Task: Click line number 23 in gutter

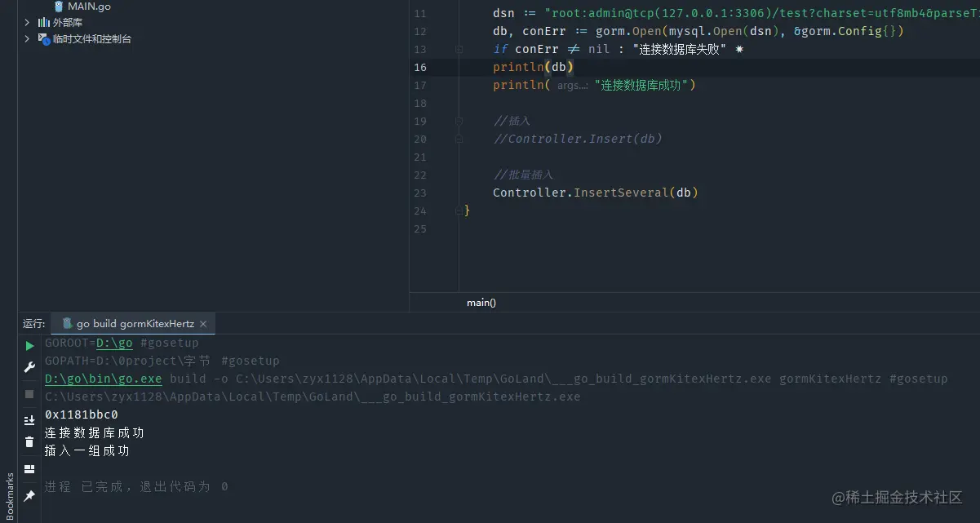Action: coord(419,193)
